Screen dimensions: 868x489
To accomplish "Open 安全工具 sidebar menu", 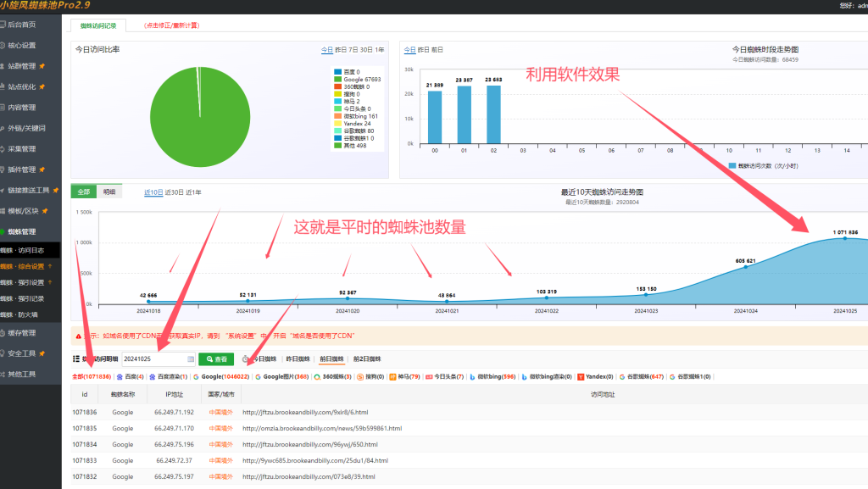I will point(21,353).
